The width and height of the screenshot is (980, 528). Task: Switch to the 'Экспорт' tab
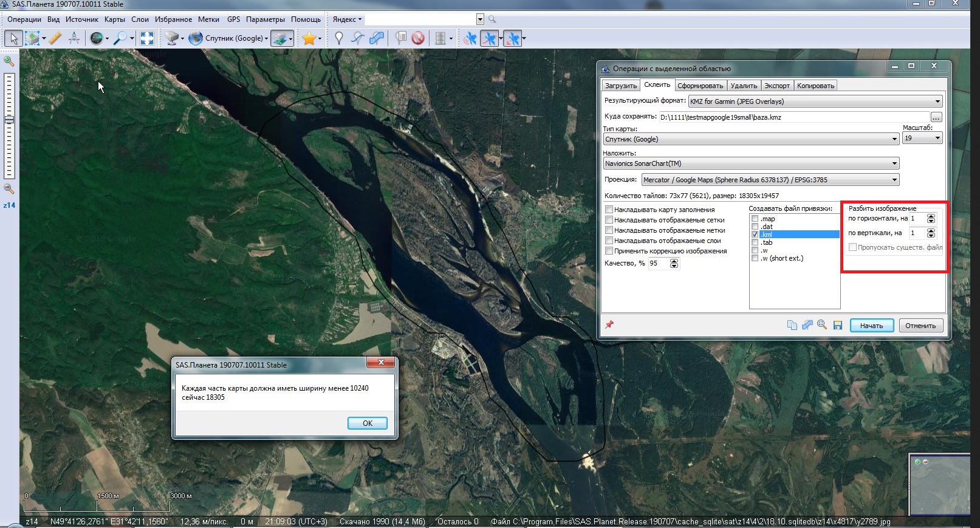[776, 86]
